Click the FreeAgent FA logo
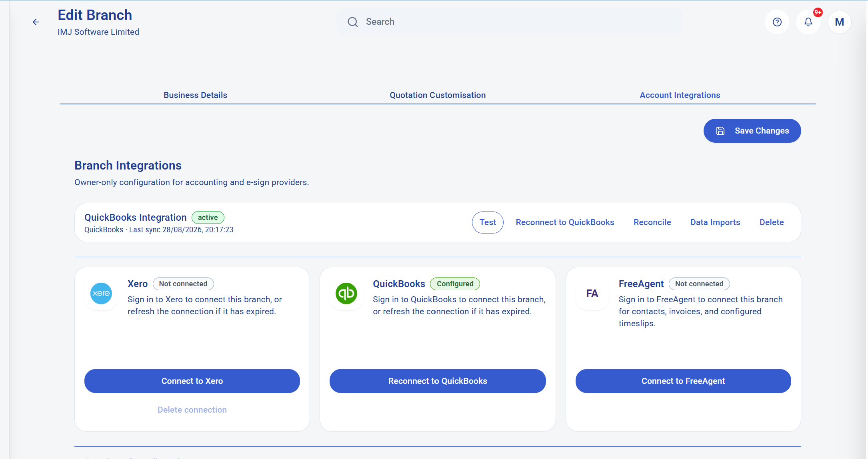 tap(592, 293)
